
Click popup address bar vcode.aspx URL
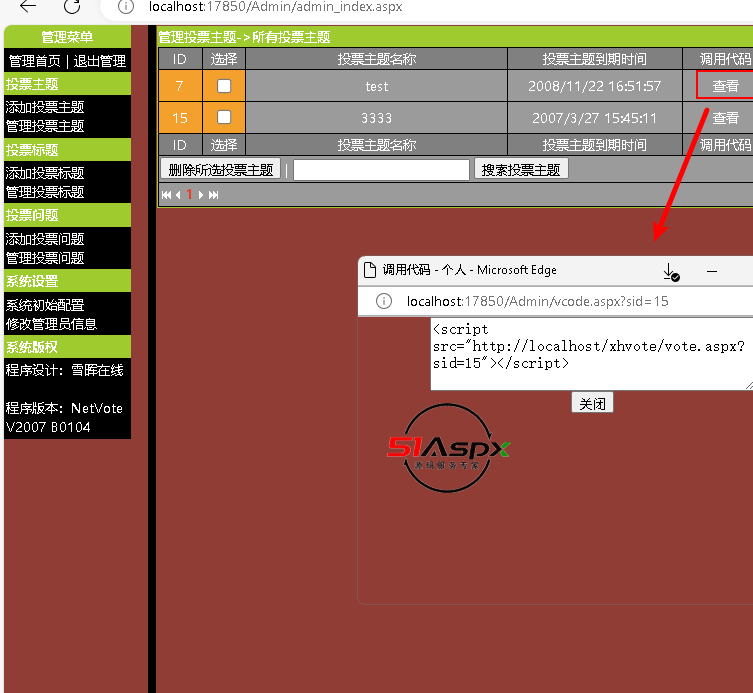tap(537, 301)
